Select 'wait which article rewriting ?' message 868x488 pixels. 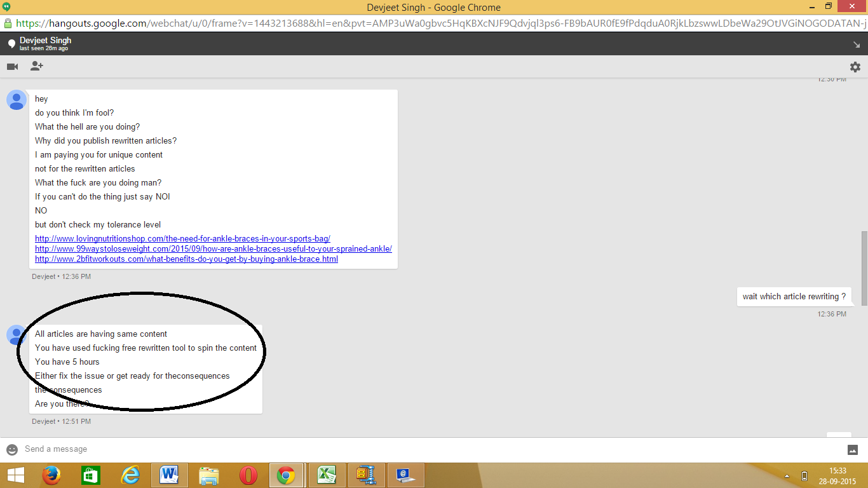click(794, 296)
